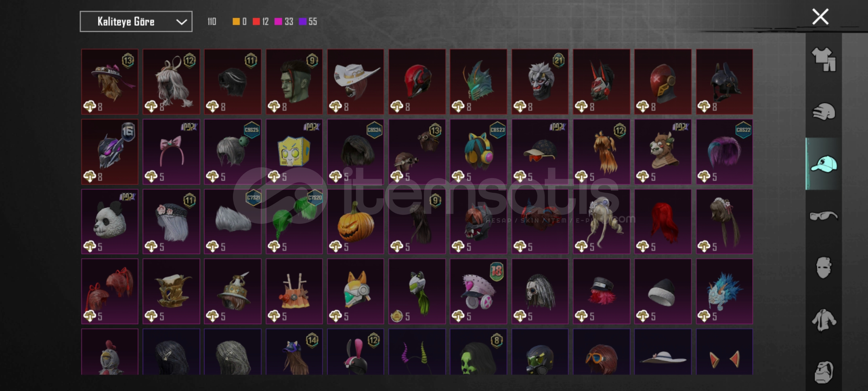The width and height of the screenshot is (868, 391).
Task: Filter by pink quality count 33
Action: click(x=284, y=22)
